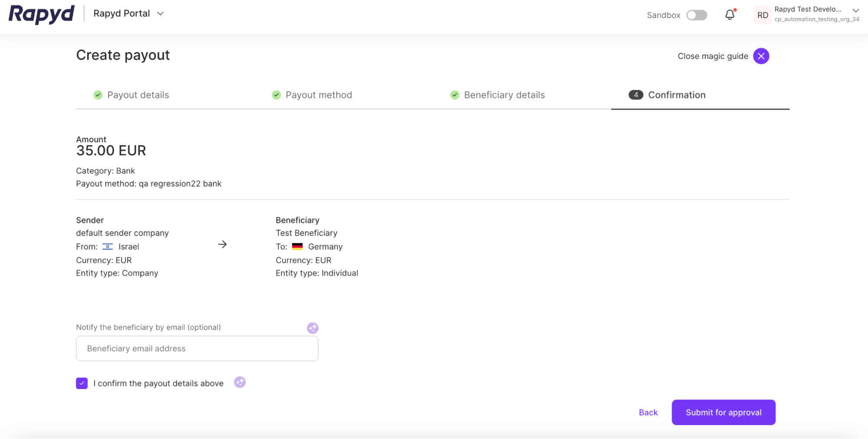Click the green checkmark on Payout details step

[x=97, y=95]
